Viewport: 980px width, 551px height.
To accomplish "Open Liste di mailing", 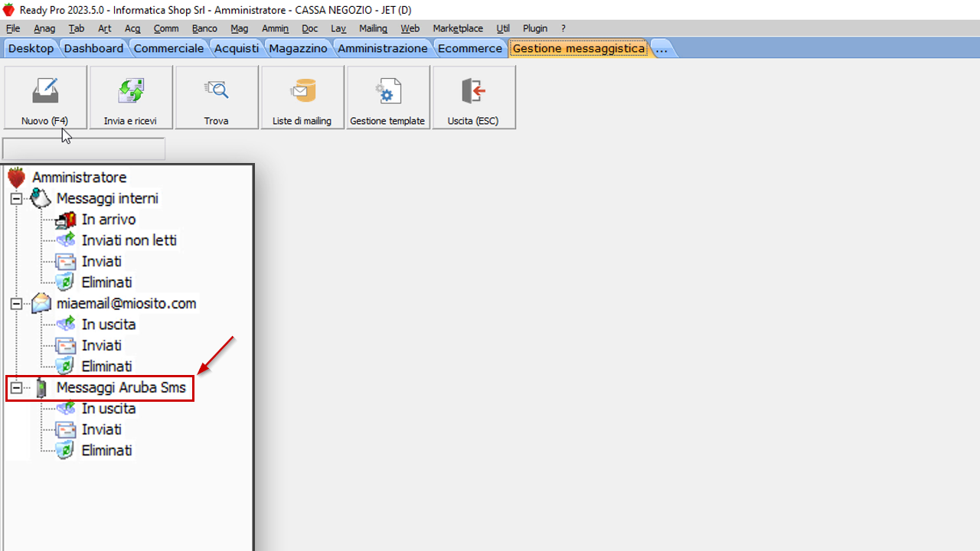I will pyautogui.click(x=302, y=97).
